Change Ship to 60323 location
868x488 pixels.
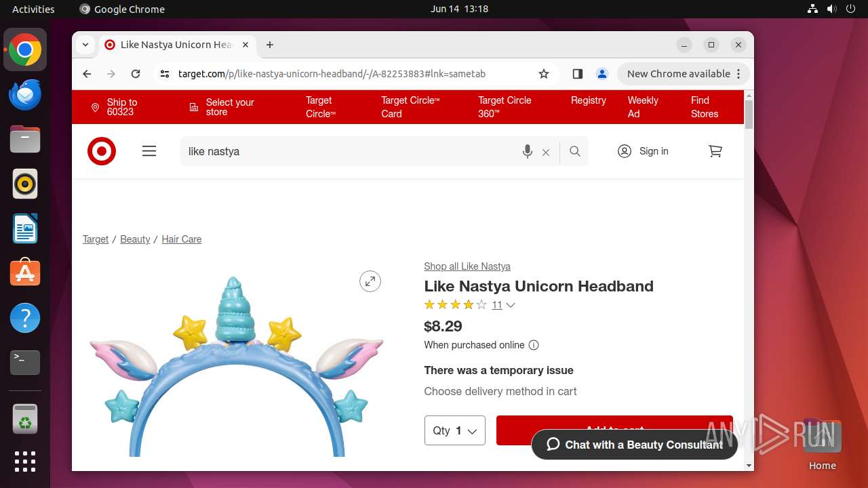[115, 107]
